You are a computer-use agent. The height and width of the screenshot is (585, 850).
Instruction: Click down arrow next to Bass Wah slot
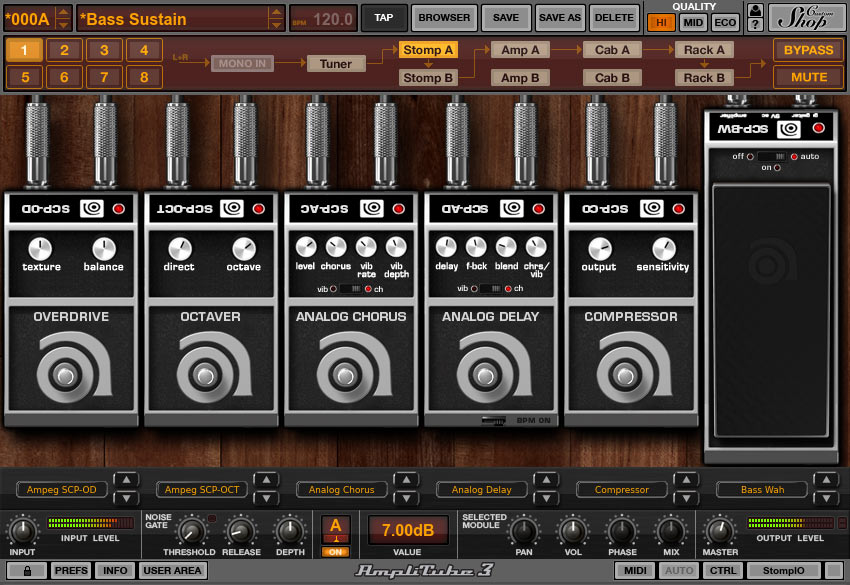click(826, 498)
